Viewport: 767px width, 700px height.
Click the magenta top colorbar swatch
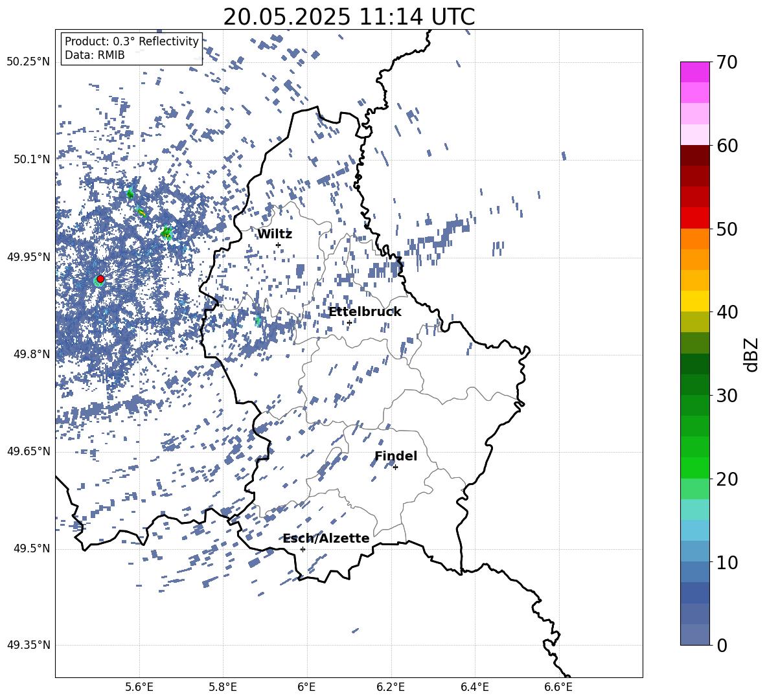[695, 73]
